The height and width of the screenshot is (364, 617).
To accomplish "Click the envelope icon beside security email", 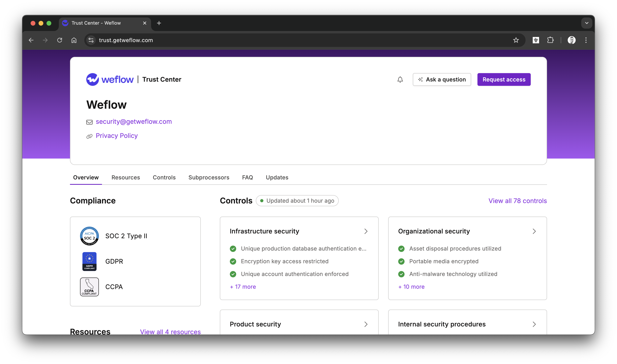I will (x=89, y=122).
